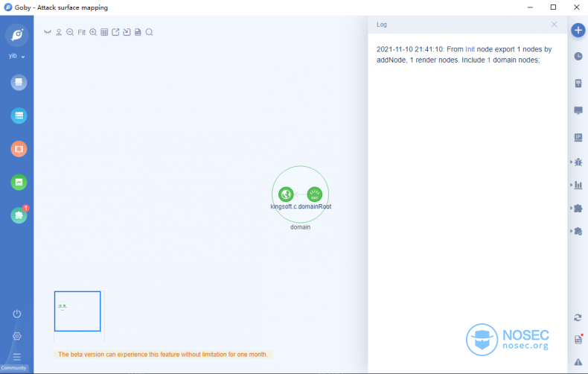This screenshot has width=588, height=374.
Task: Open the scan section in left sidebar
Action: (x=19, y=83)
